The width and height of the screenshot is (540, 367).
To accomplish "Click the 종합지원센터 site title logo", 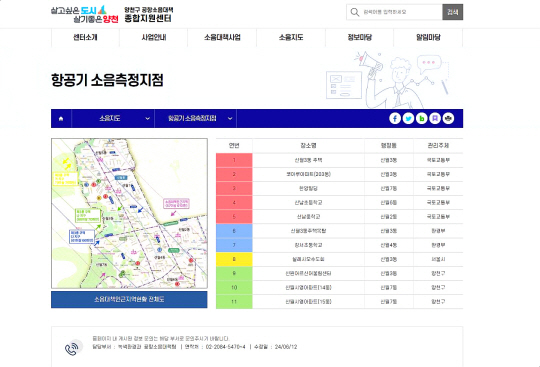I will [148, 14].
